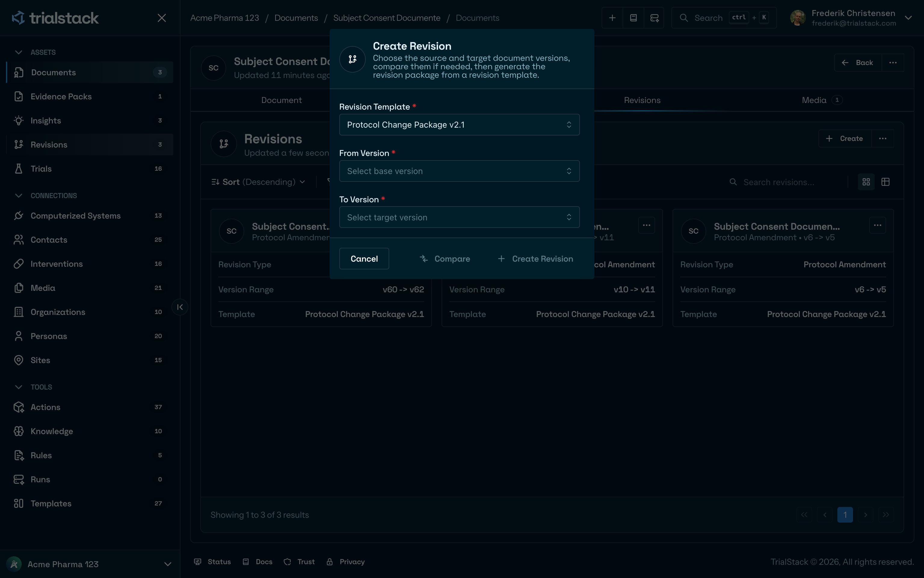The width and height of the screenshot is (924, 578).
Task: Switch to grid view of revisions
Action: [866, 182]
